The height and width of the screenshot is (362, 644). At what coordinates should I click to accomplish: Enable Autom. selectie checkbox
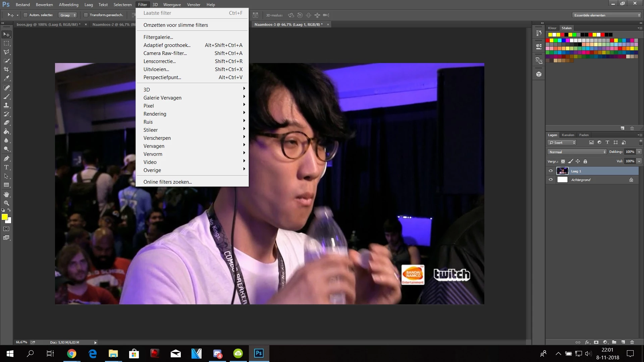click(25, 15)
